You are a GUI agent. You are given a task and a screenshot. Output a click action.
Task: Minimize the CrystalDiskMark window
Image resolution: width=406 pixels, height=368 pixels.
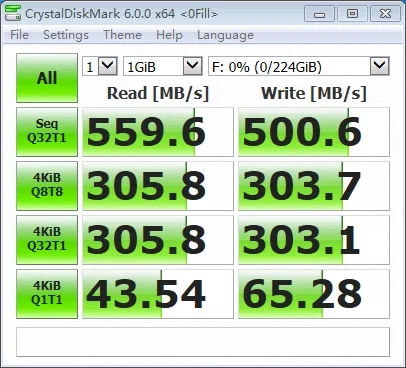pyautogui.click(x=319, y=14)
